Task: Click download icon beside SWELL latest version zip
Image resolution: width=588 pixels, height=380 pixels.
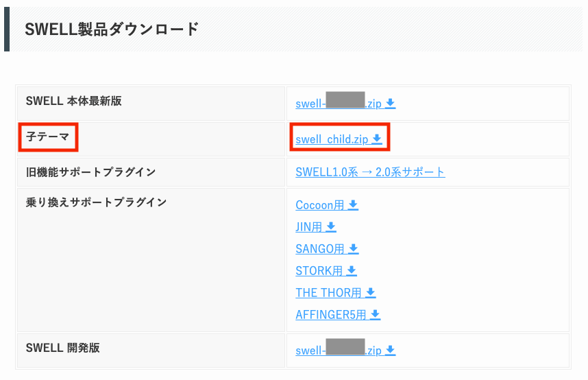Action: pyautogui.click(x=391, y=104)
